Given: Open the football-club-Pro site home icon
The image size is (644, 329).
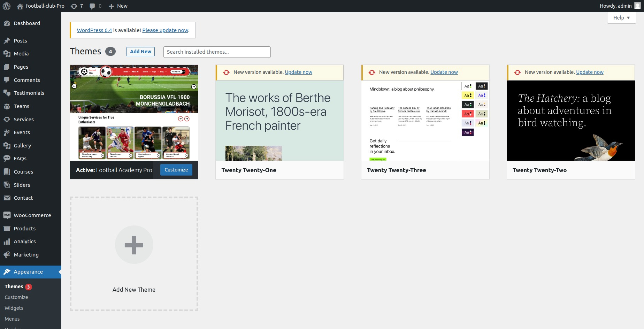Looking at the screenshot, I should 20,6.
